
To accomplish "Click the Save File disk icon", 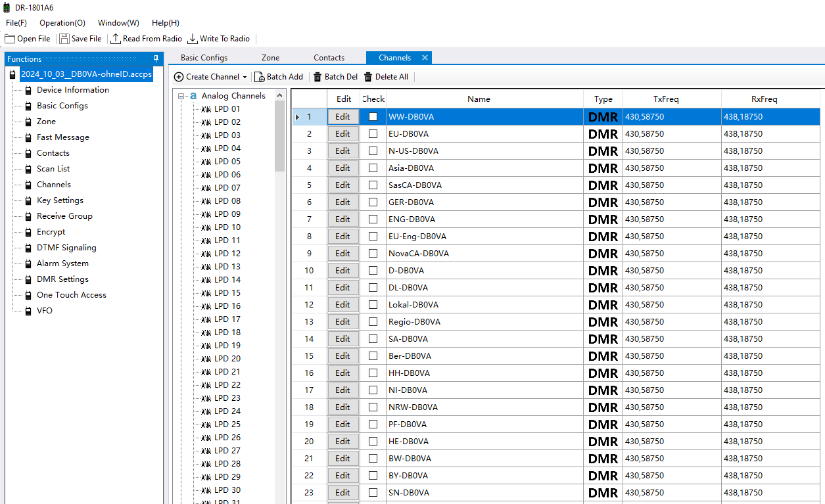I will click(64, 39).
